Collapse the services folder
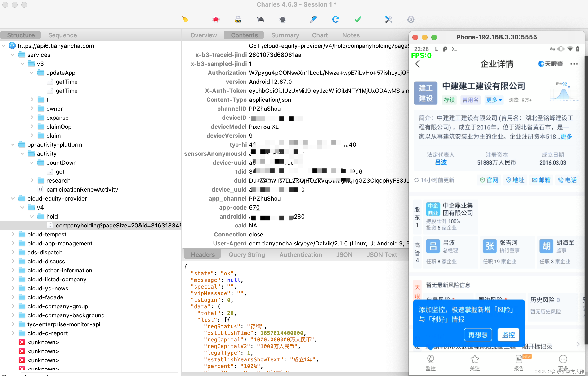The image size is (588, 376). (13, 55)
